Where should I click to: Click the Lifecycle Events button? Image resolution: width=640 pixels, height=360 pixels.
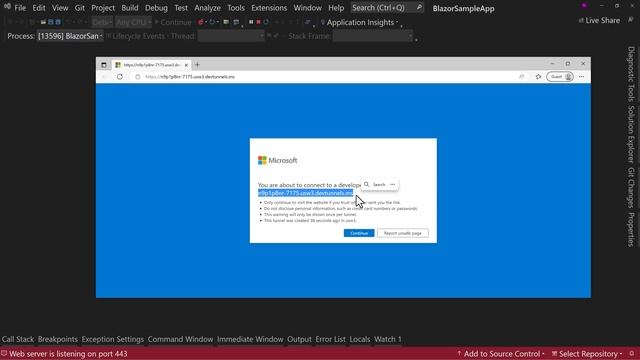tap(136, 36)
